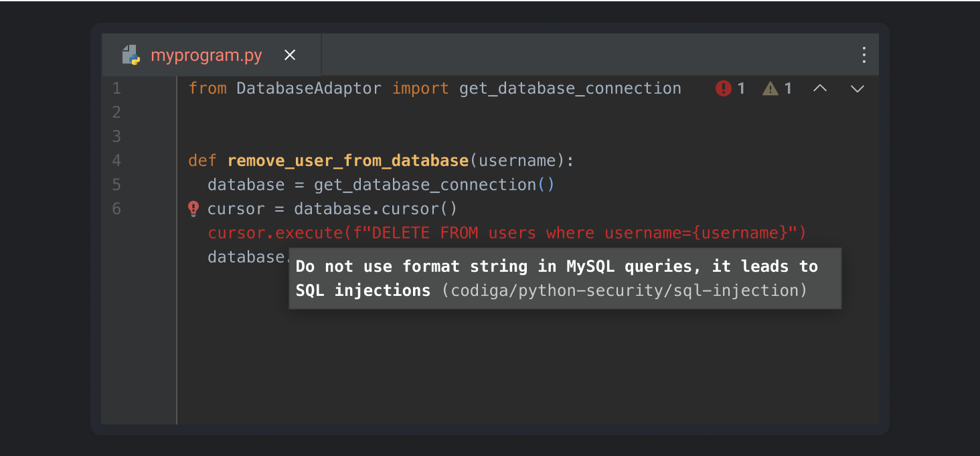The image size is (980, 456).
Task: Close the myprogram.py editor tab
Action: point(290,56)
